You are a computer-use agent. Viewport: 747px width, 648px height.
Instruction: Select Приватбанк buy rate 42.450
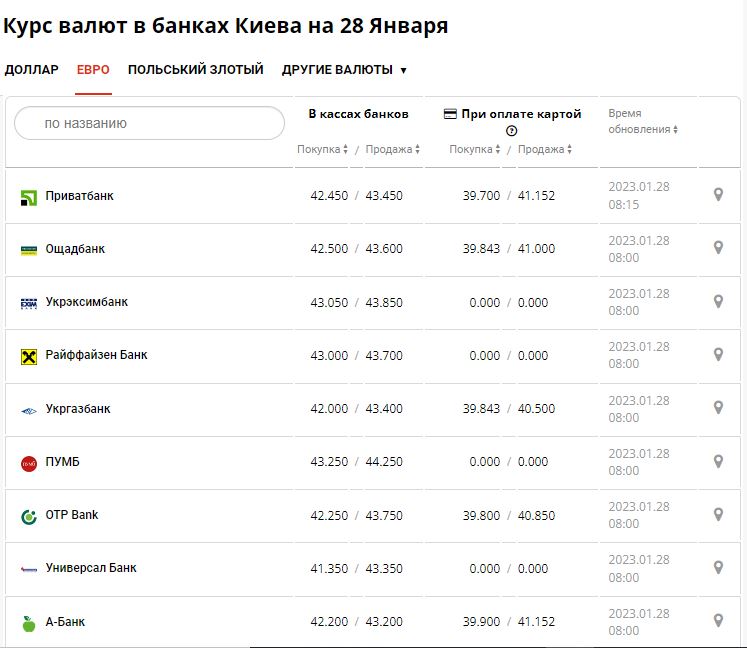[x=329, y=196]
